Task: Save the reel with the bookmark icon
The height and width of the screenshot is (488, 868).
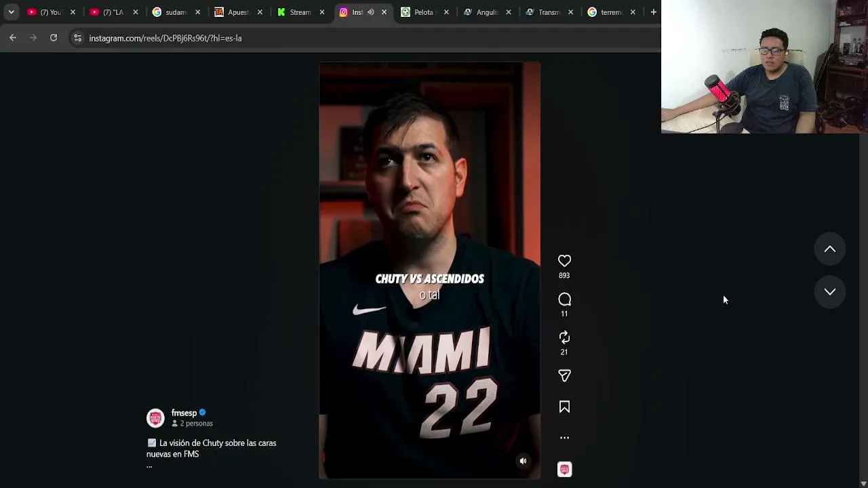Action: [564, 407]
